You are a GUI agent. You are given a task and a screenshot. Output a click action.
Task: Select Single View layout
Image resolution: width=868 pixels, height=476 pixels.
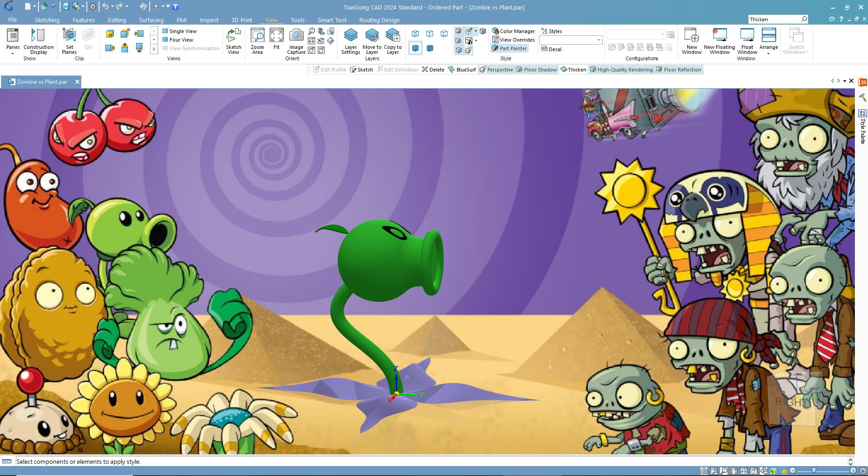click(179, 31)
